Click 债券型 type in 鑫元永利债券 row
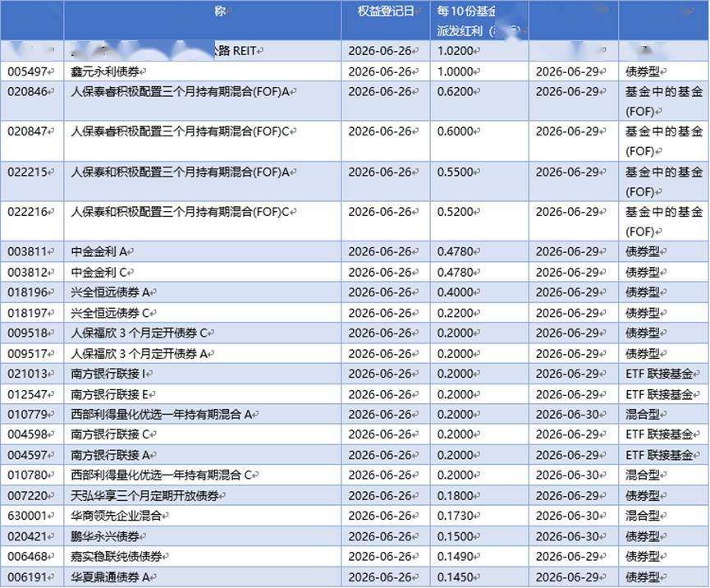This screenshot has height=588, width=710. coord(643,71)
